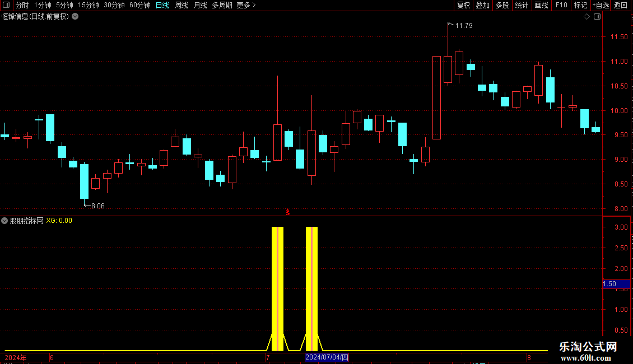
Task: Click the 股朋指标网 indicator name
Action: click(x=27, y=221)
